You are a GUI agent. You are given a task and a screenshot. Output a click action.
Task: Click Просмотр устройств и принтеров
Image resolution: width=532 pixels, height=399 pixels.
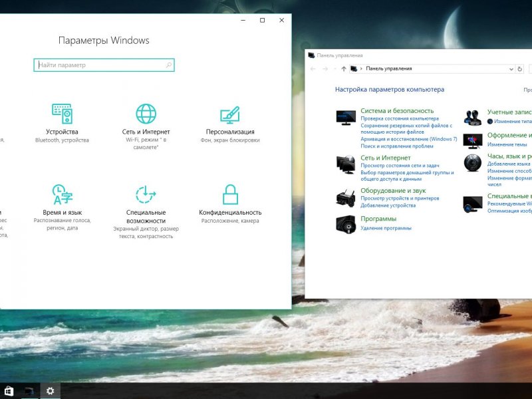coord(400,198)
